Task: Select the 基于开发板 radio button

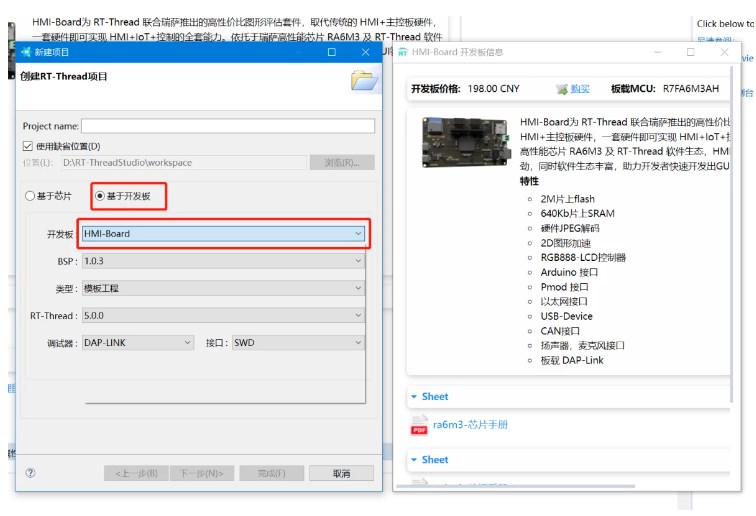Action: (x=100, y=196)
